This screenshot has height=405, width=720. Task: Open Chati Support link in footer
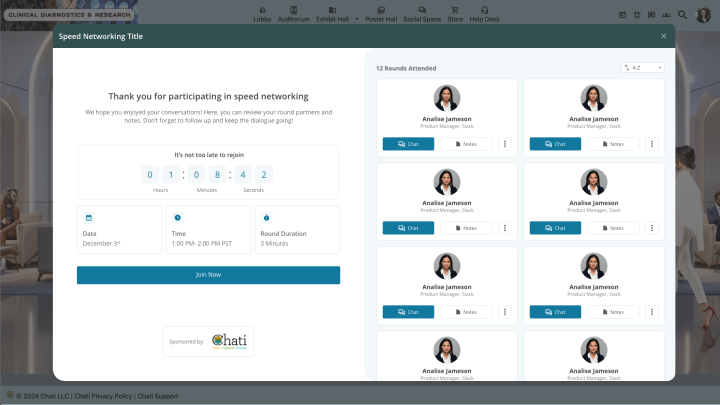(158, 396)
